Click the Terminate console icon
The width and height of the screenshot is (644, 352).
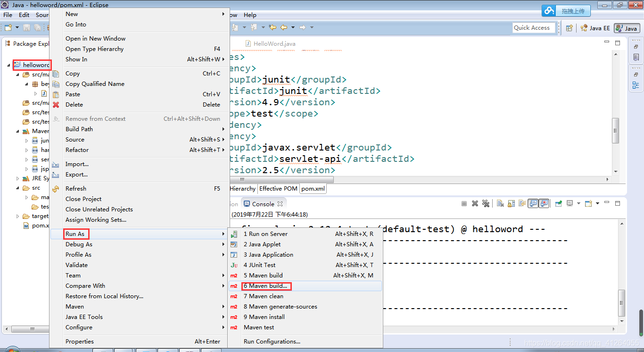point(464,203)
